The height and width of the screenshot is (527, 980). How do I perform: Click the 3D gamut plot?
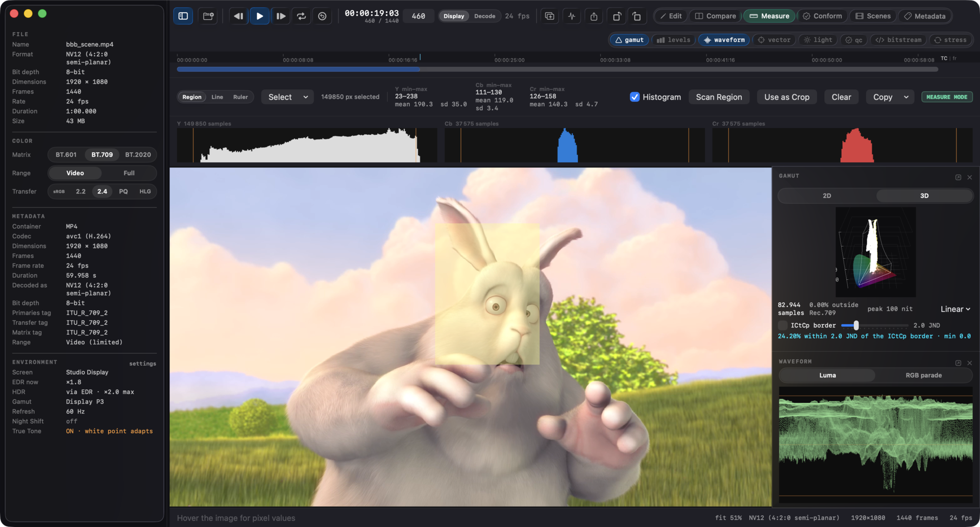[875, 252]
